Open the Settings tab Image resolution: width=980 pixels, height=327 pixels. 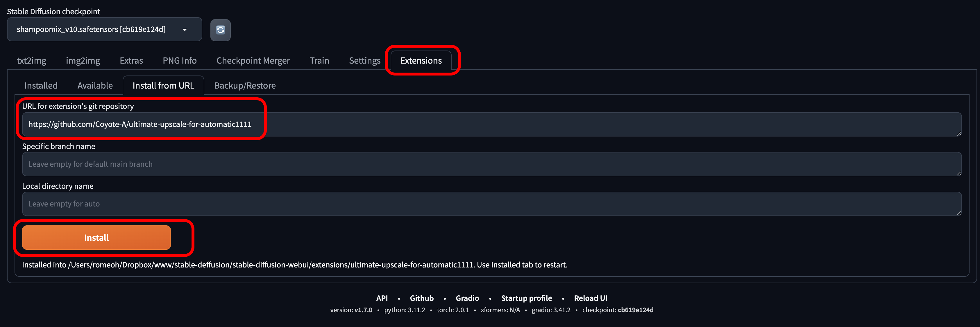tap(364, 60)
